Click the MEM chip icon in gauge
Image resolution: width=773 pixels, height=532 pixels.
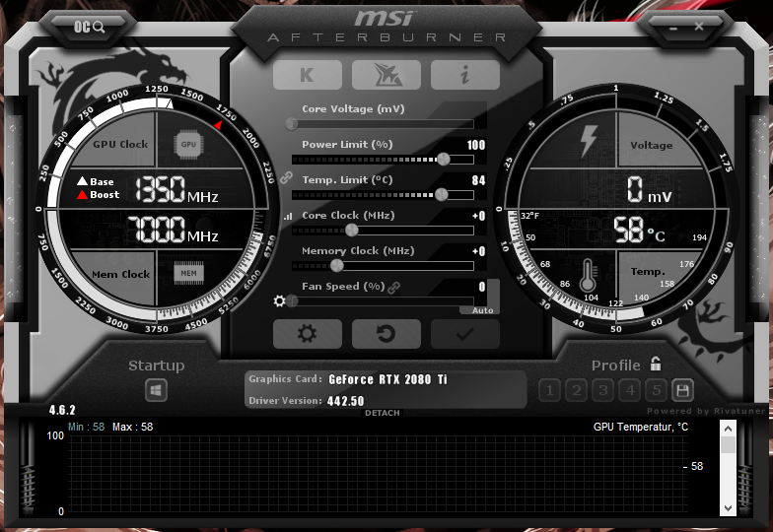[188, 274]
